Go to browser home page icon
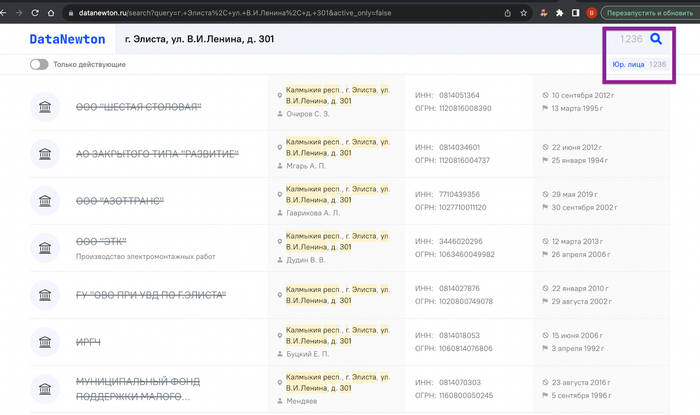The width and height of the screenshot is (700, 415). click(51, 13)
